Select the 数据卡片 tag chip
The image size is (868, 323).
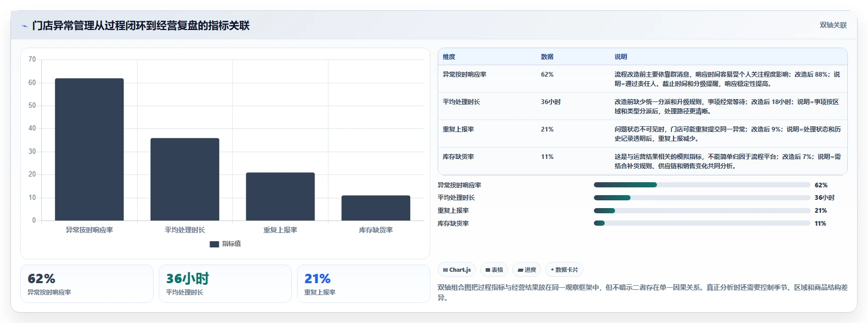pos(564,270)
